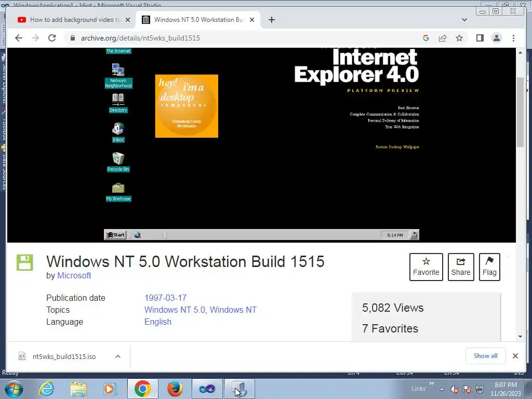This screenshot has width=532, height=399.
Task: Click the network tray icon
Action: [x=480, y=390]
